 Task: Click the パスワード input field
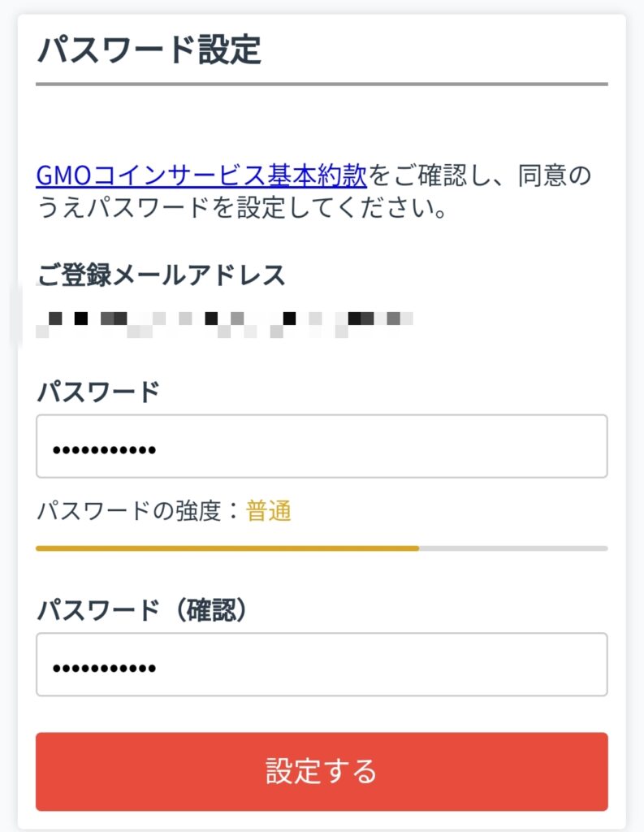pos(322,445)
